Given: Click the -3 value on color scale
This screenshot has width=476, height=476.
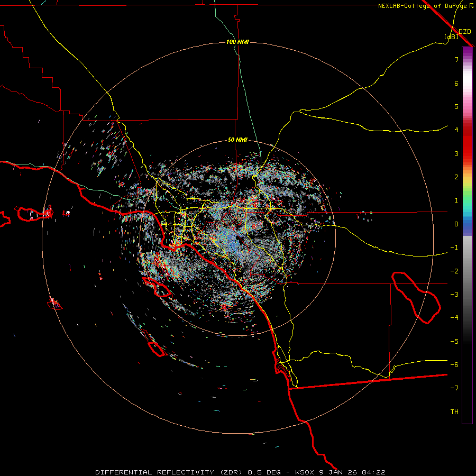Looking at the screenshot, I should pyautogui.click(x=454, y=295).
